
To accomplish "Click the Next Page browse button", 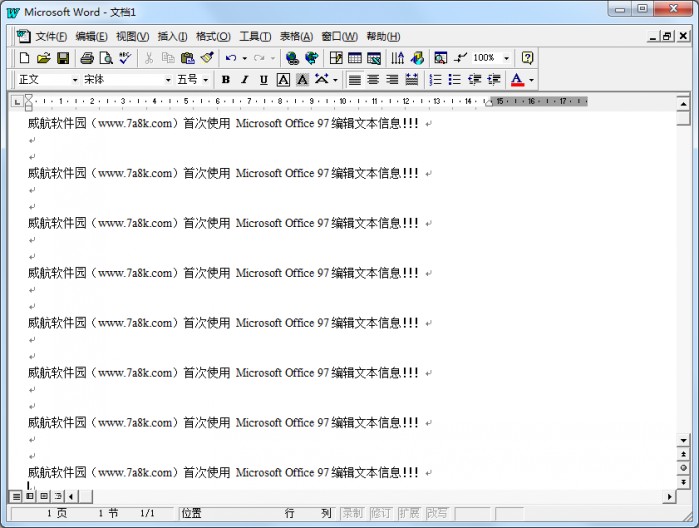I will 683,482.
